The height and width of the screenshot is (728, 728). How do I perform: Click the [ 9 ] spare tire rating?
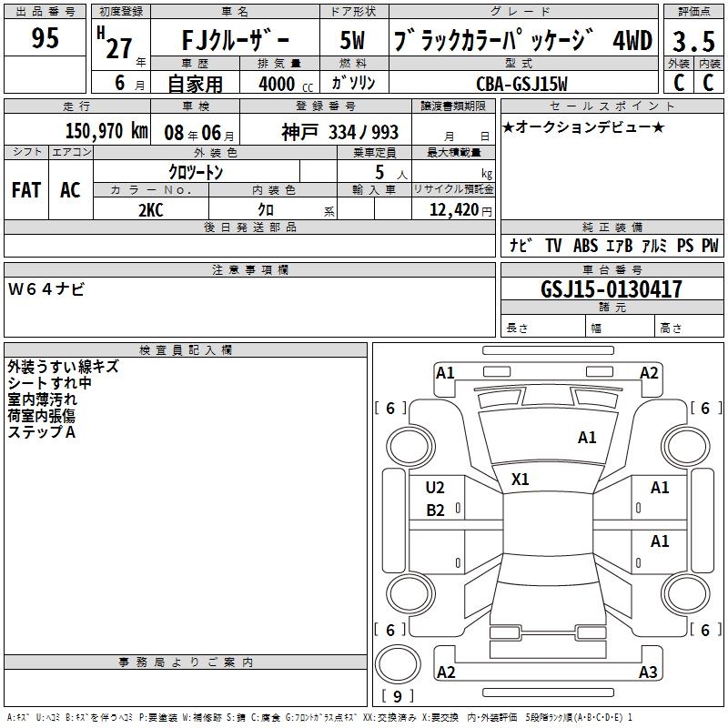tap(398, 696)
